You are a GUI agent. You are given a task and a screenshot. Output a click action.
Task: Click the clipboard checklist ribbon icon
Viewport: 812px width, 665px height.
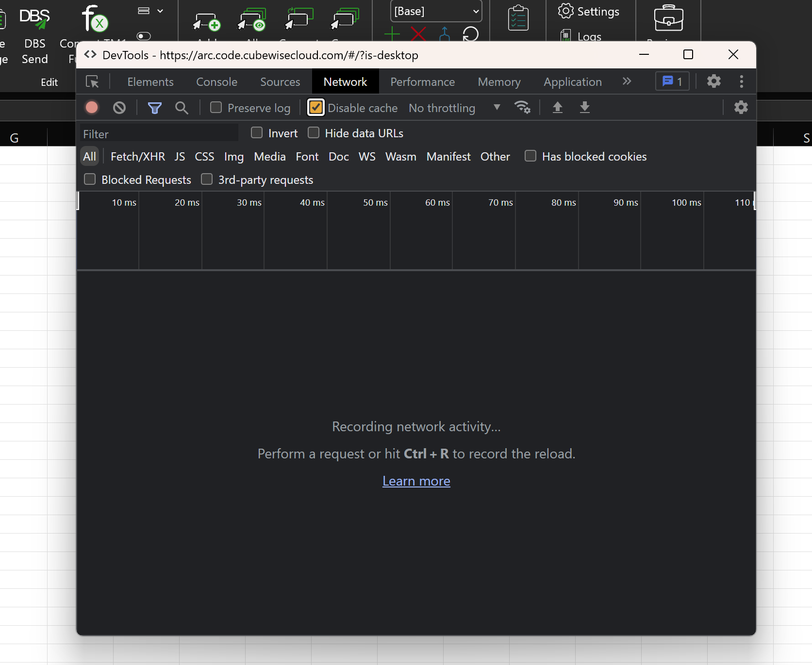(x=518, y=18)
